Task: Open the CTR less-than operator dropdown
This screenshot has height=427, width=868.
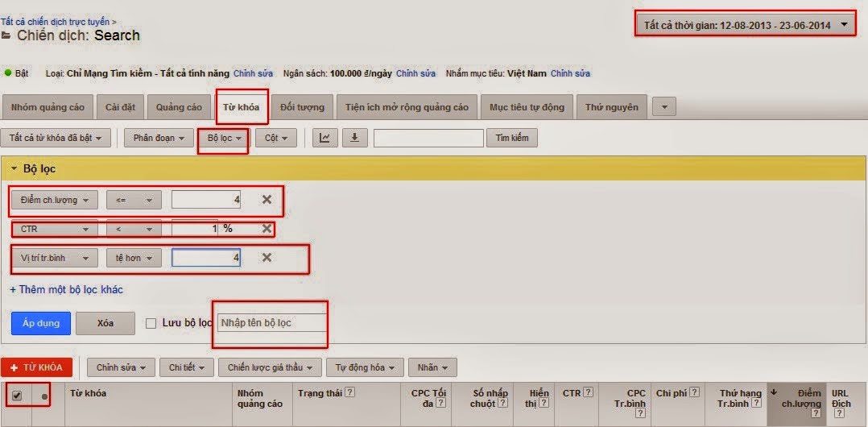Action: 134,229
